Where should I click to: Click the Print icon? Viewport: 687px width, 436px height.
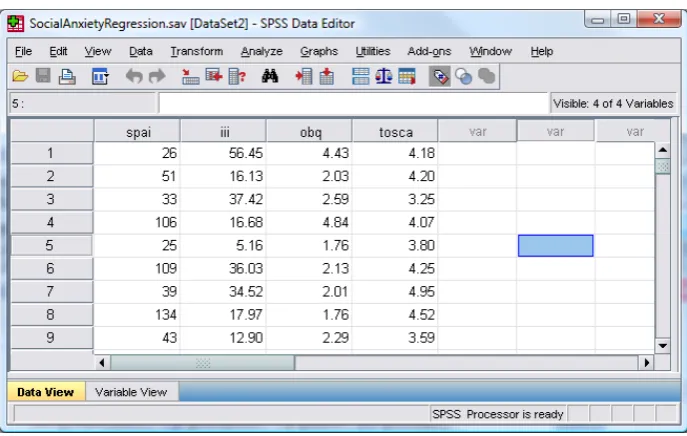(x=67, y=77)
